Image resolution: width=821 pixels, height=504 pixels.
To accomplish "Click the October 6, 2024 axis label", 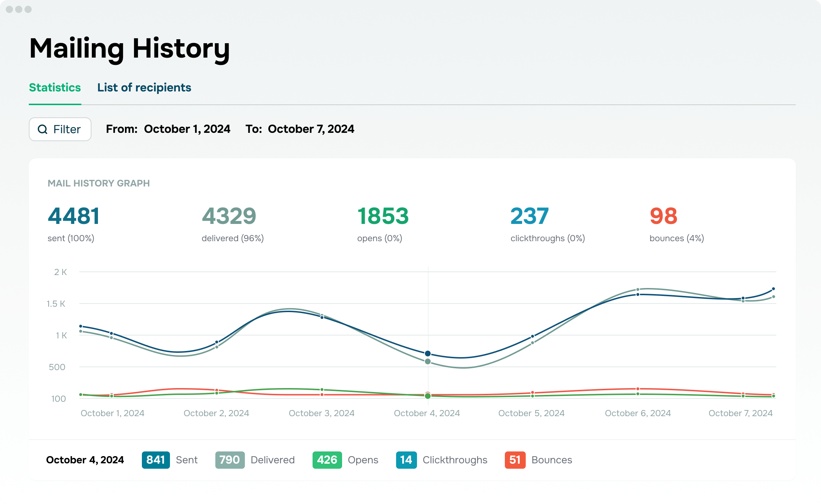I will 638,413.
